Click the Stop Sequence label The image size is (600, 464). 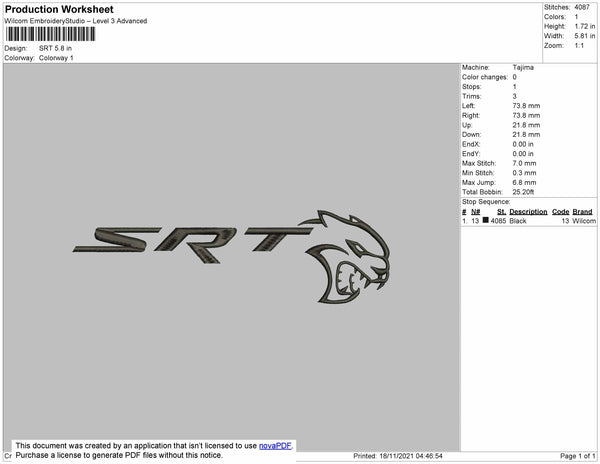click(486, 202)
